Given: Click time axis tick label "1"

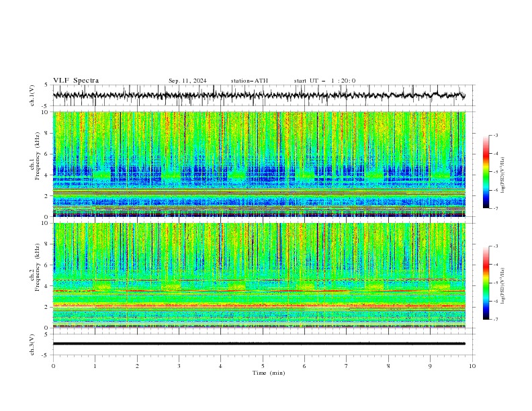Looking at the screenshot, I should (x=95, y=366).
